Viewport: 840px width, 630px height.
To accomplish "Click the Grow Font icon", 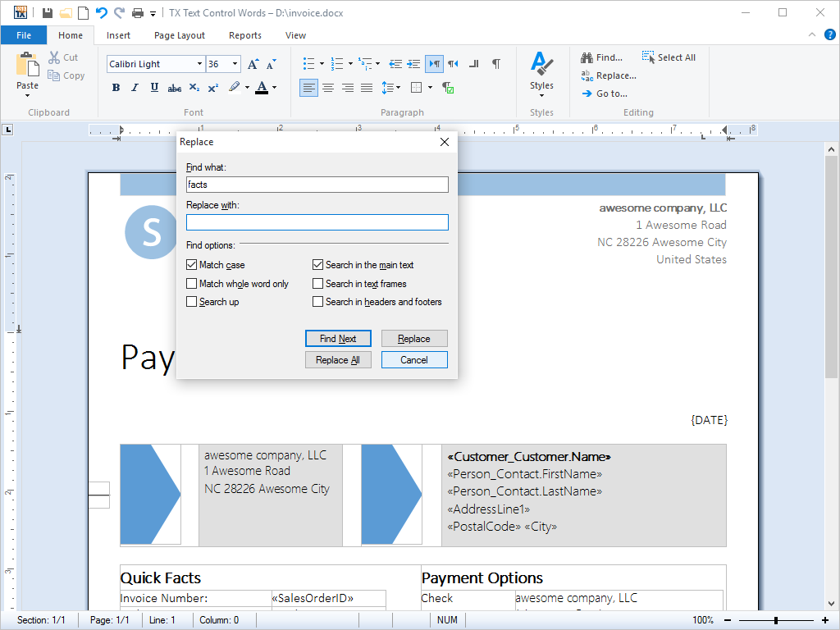I will (x=253, y=64).
